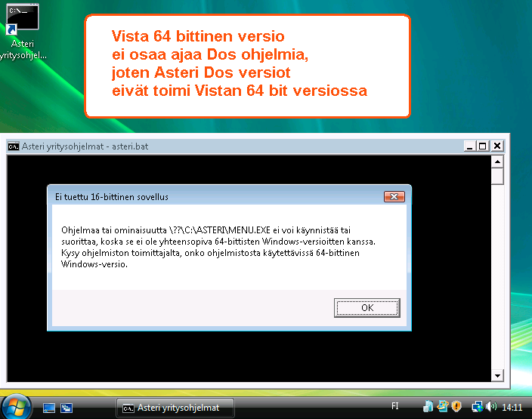Click Show Desktop quick launch icon
The height and width of the screenshot is (419, 532).
click(x=49, y=408)
